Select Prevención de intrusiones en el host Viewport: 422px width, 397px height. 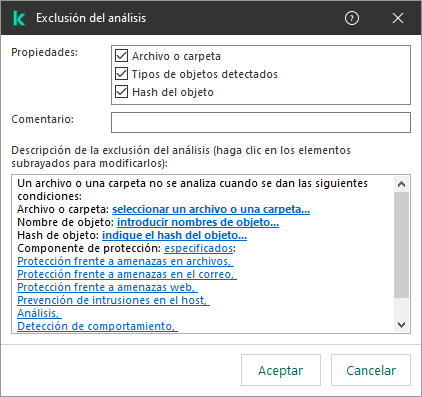[113, 300]
